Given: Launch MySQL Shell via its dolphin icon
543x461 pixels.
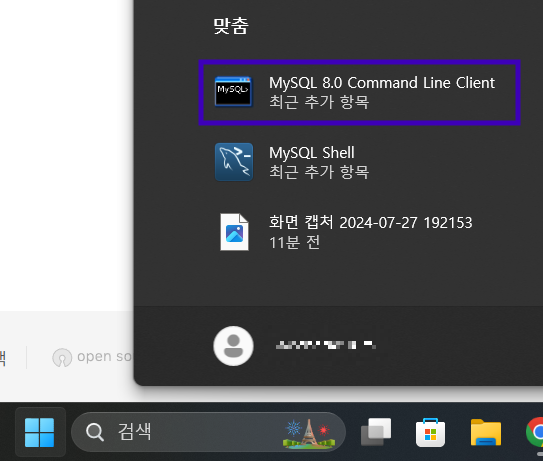Looking at the screenshot, I should click(234, 162).
